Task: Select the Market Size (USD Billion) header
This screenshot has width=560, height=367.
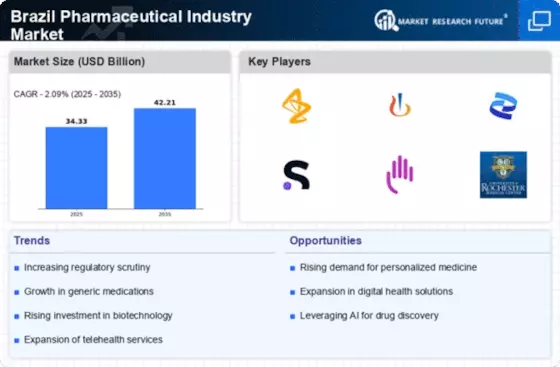Action: tap(79, 61)
